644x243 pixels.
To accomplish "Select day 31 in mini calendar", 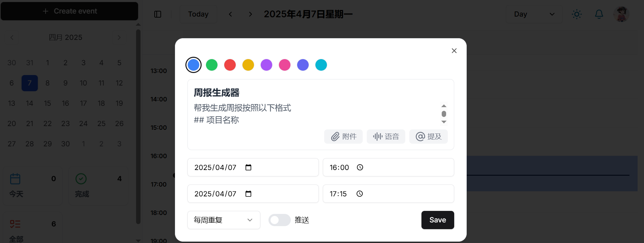I will coord(30,63).
